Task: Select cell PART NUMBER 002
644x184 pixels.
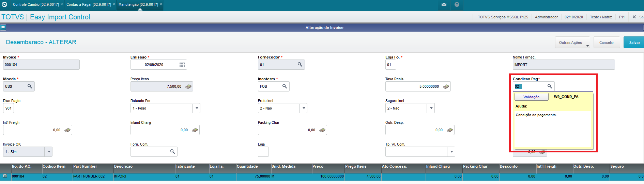Action: click(x=93, y=176)
